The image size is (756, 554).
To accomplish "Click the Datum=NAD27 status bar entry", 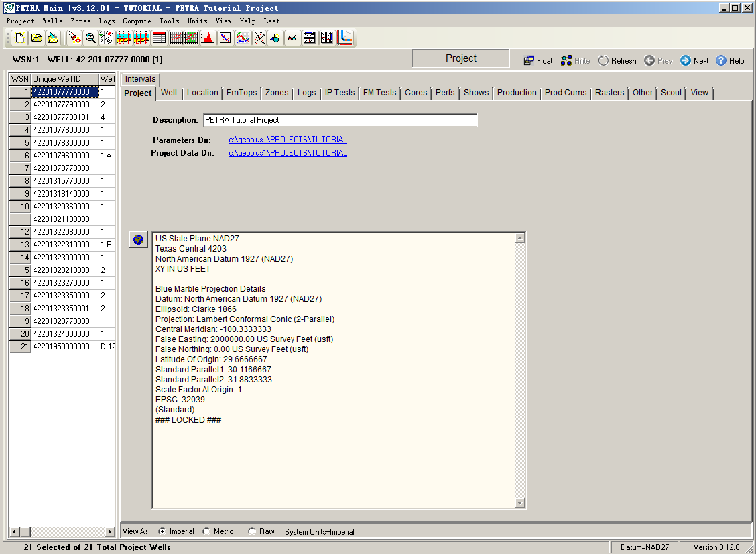I will (x=644, y=547).
